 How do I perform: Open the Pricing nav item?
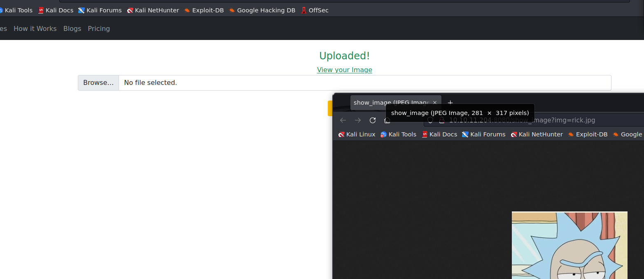(x=99, y=28)
